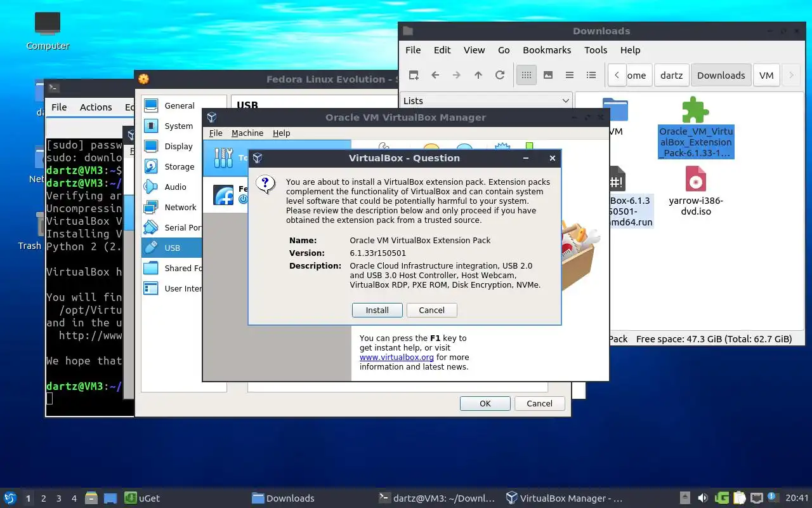Image resolution: width=812 pixels, height=508 pixels.
Task: Switch to workspace 4
Action: pyautogui.click(x=74, y=498)
